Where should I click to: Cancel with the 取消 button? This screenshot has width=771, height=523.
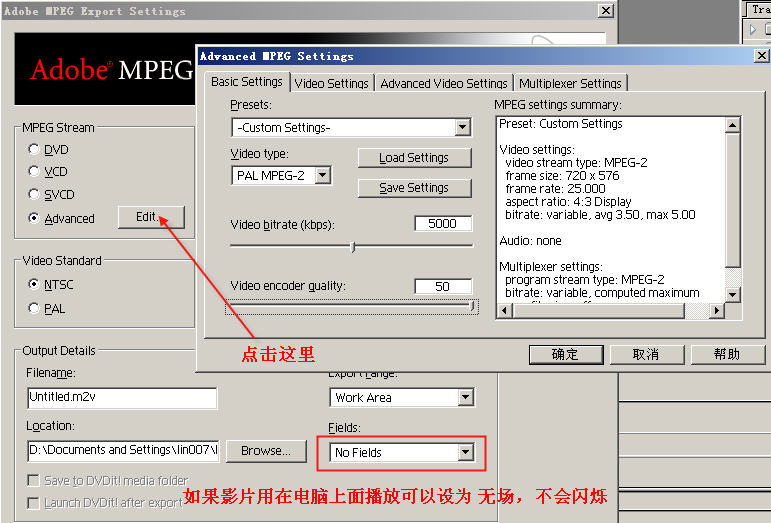647,354
